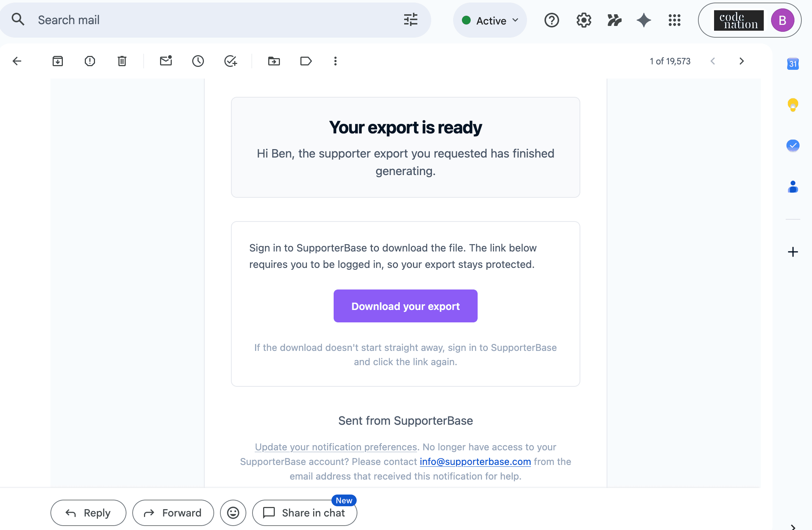
Task: Open Contacts side panel
Action: point(793,187)
